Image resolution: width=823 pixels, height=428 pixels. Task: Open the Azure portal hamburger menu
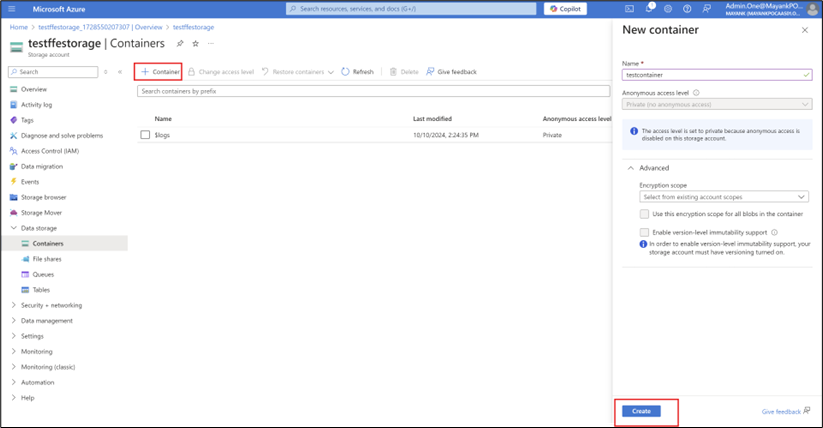(12, 9)
